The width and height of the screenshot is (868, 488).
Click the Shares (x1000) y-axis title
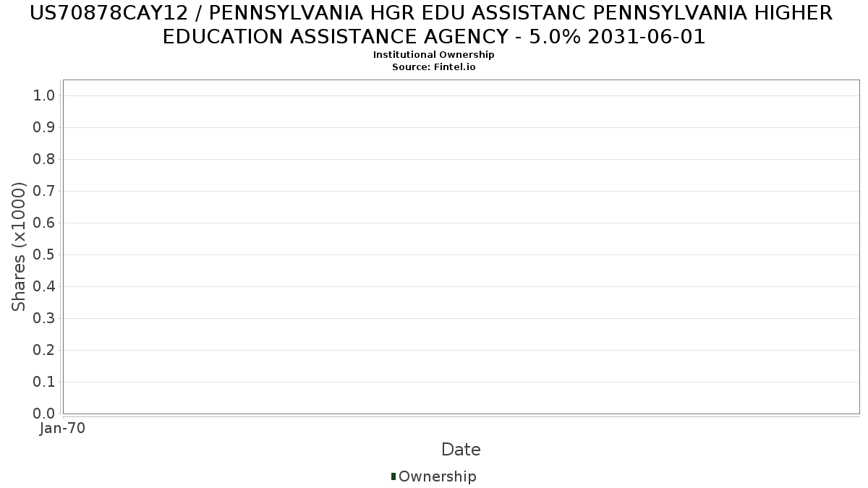pos(19,247)
